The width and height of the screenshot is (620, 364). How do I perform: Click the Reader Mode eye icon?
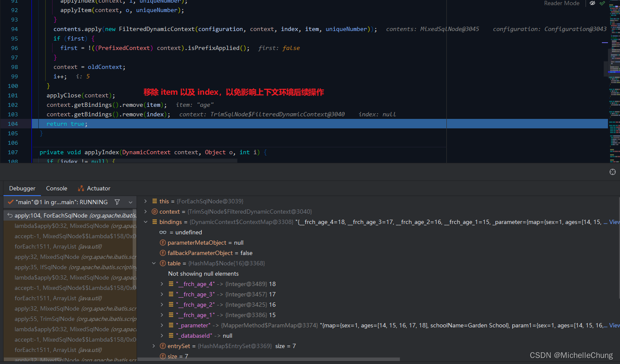pos(592,3)
